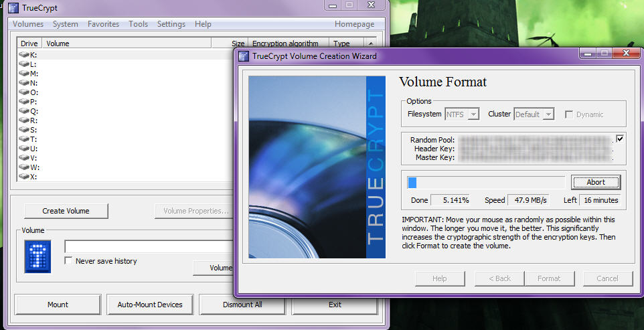This screenshot has height=330, width=644.
Task: Click the volume path input field
Action: coord(149,247)
